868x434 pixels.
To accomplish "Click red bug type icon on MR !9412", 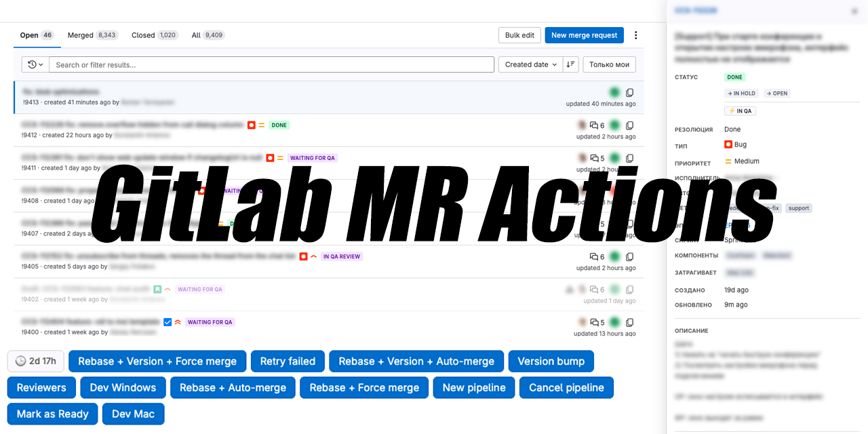I will pyautogui.click(x=252, y=125).
